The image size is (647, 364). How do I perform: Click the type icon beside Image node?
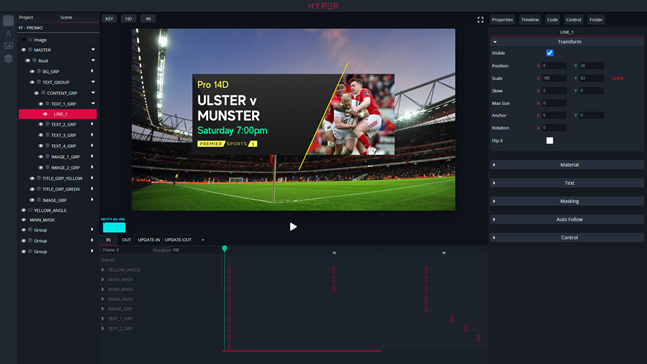[30, 40]
